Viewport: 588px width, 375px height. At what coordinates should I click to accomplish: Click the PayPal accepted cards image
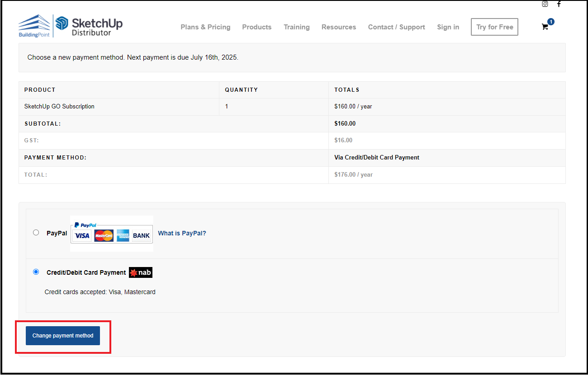112,233
